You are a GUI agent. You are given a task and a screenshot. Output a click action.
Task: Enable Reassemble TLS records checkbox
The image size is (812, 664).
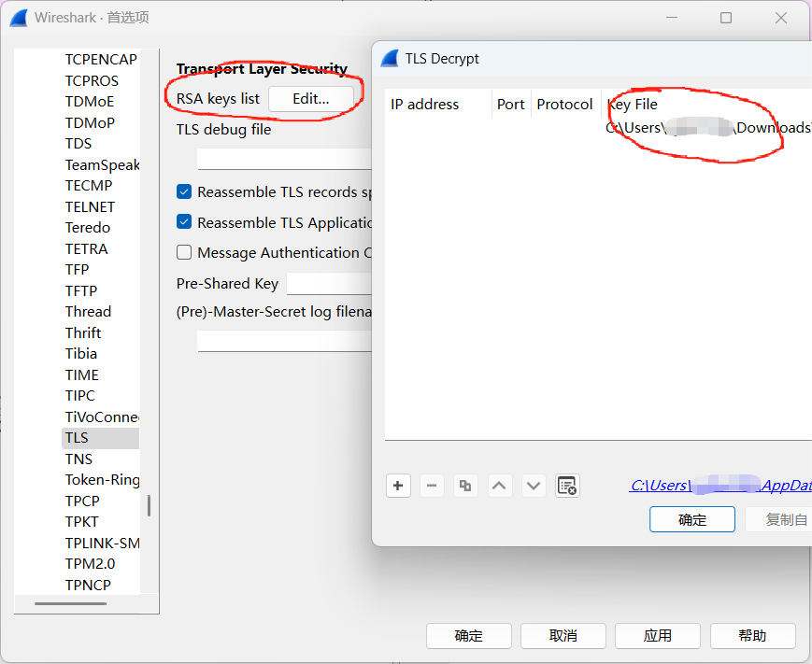tap(184, 191)
